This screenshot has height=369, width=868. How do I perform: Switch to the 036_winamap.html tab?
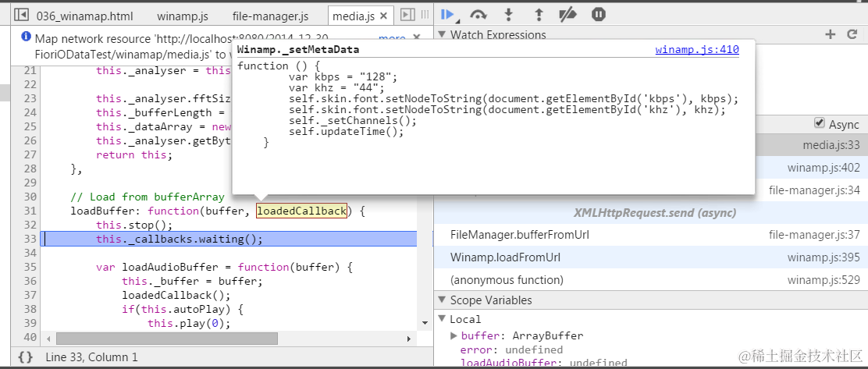(85, 16)
